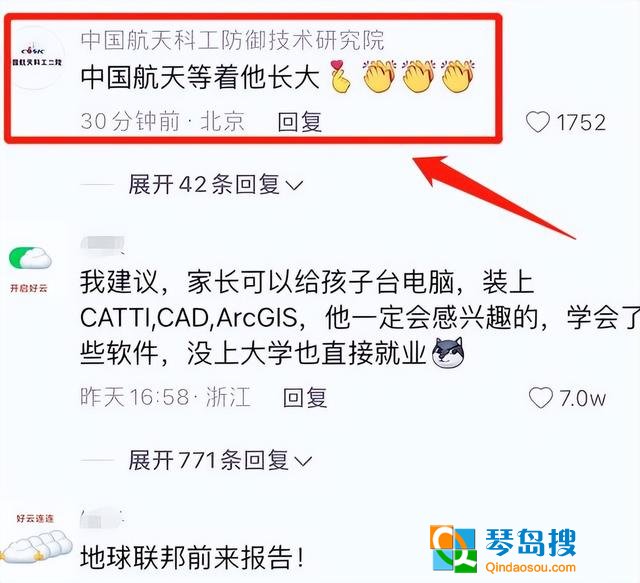Click the 1752 like count
Image resolution: width=640 pixels, height=583 pixels.
pyautogui.click(x=581, y=122)
